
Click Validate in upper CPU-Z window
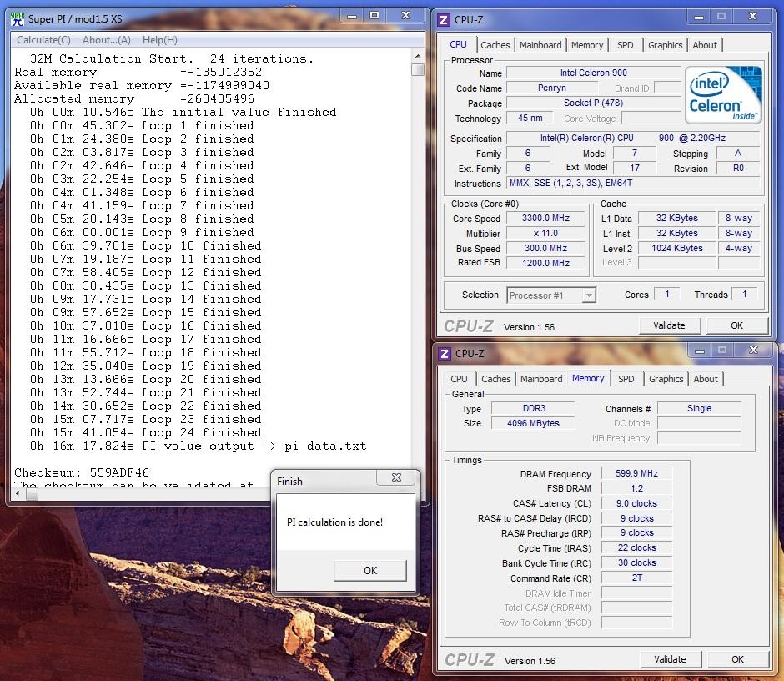[669, 325]
